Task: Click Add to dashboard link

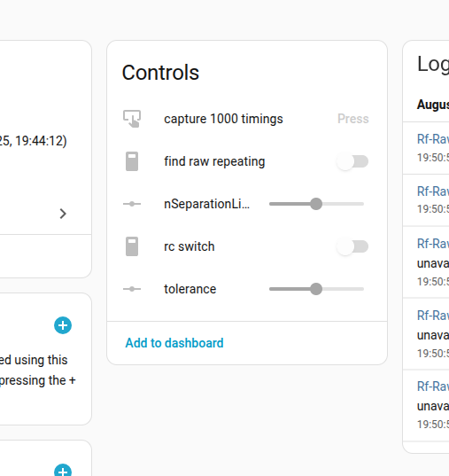Action: [174, 343]
